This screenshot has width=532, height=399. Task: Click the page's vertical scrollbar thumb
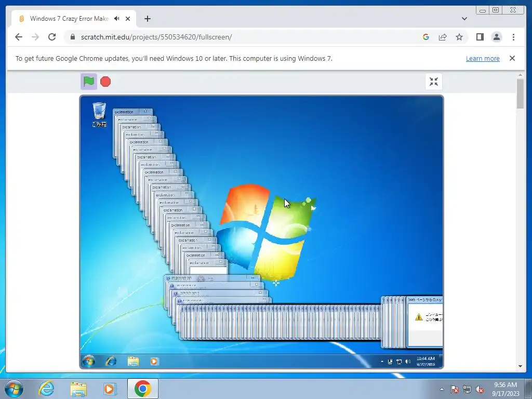[x=521, y=94]
